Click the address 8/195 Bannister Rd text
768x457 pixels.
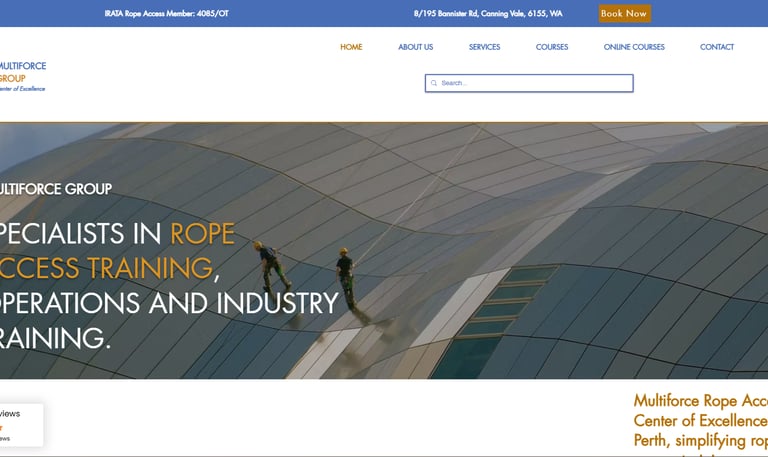(x=488, y=14)
